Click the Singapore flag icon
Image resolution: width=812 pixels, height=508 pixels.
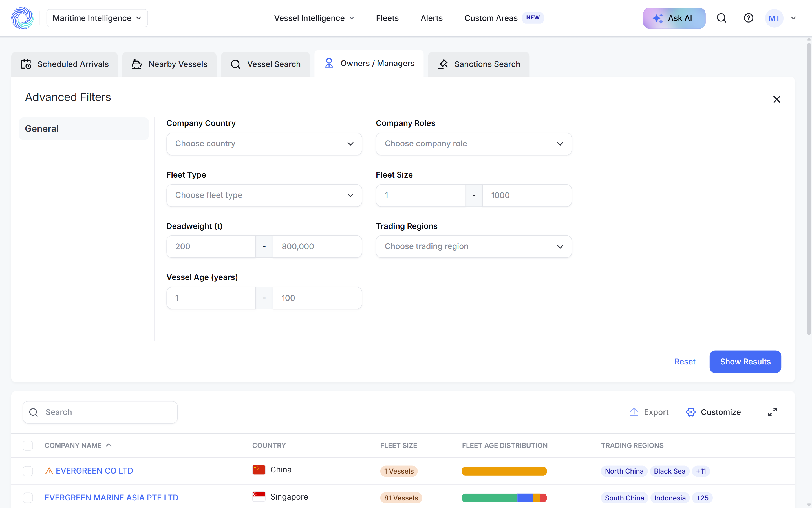tap(259, 497)
